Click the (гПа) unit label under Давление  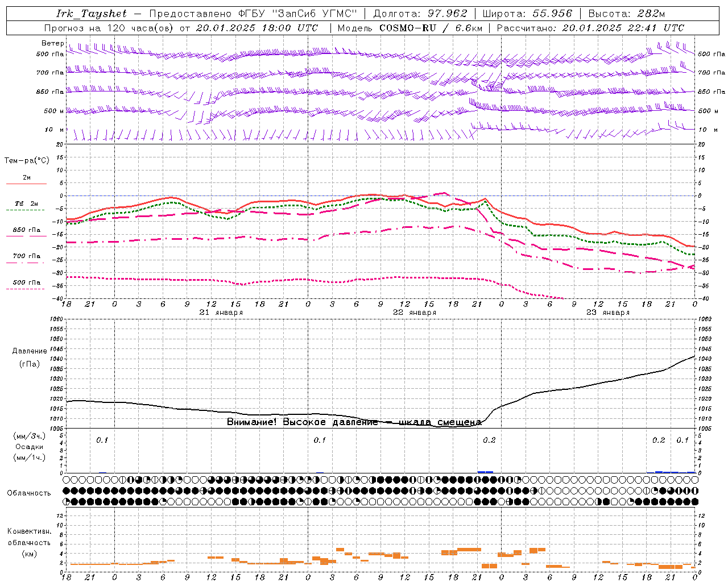click(30, 364)
